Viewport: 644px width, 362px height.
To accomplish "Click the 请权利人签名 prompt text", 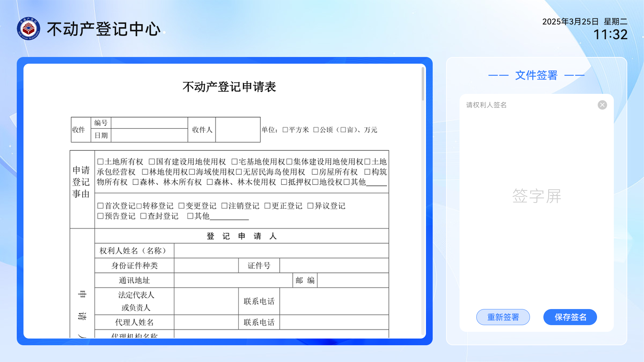I will pos(486,105).
